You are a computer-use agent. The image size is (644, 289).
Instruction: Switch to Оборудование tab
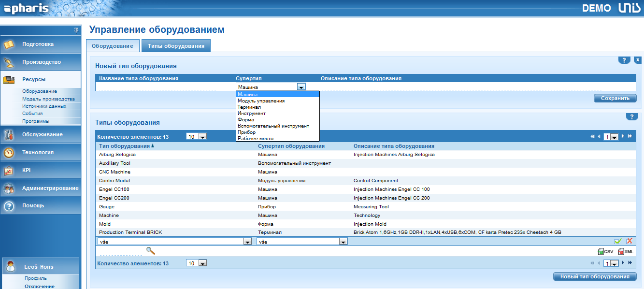pos(113,45)
